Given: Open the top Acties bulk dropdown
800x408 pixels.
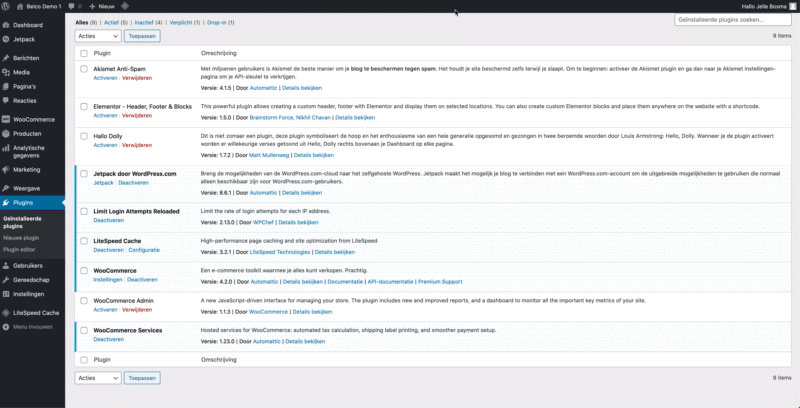Looking at the screenshot, I should 98,36.
